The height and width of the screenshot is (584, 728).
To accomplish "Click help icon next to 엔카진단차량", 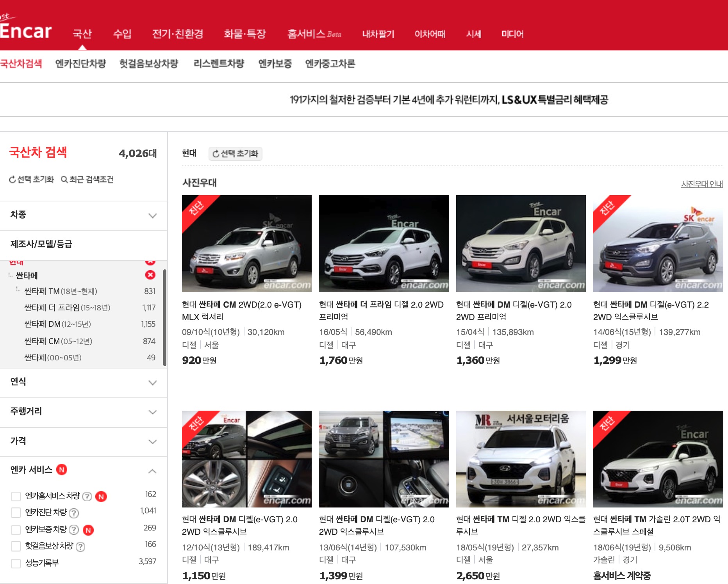I will [74, 513].
